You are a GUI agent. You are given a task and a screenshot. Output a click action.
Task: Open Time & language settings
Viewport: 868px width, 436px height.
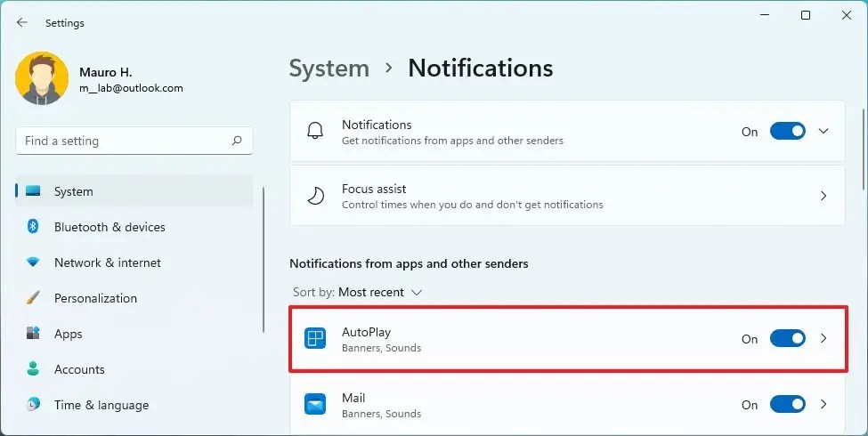pyautogui.click(x=134, y=405)
